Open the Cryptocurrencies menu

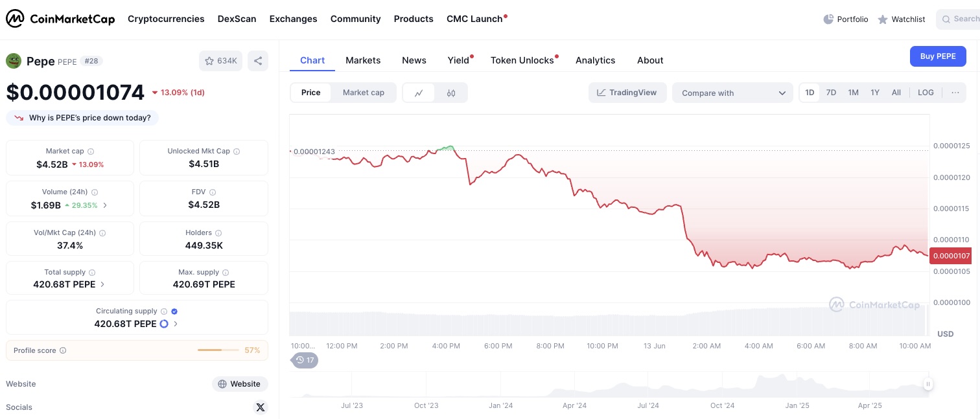tap(166, 19)
